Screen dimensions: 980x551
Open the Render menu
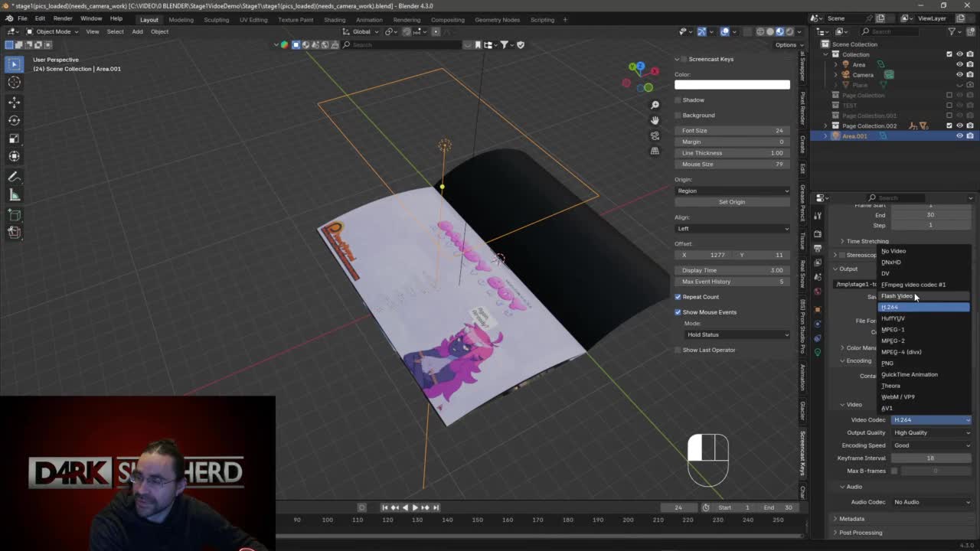[63, 18]
